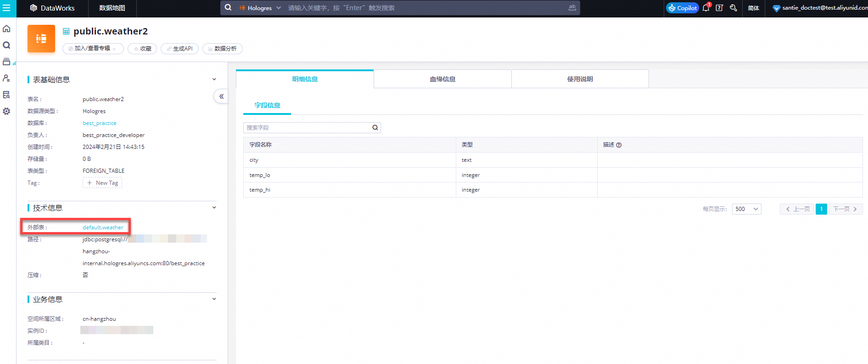Switch to the 使用说明 tab
This screenshot has height=364, width=868.
point(580,79)
